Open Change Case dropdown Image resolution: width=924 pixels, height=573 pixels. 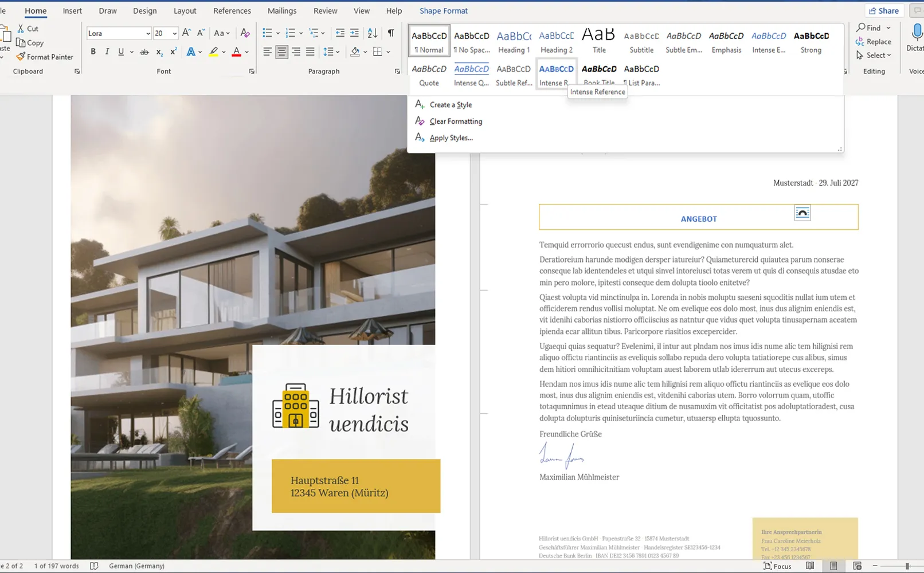click(x=221, y=33)
